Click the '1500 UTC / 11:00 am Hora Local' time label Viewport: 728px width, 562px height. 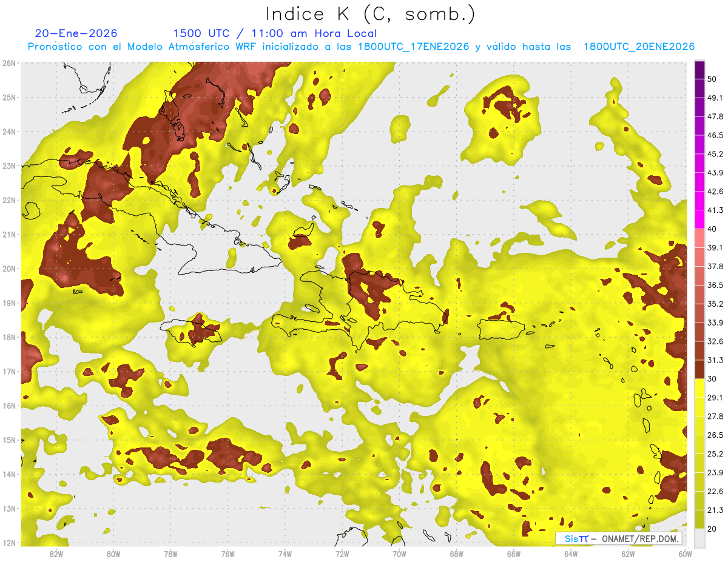click(275, 33)
